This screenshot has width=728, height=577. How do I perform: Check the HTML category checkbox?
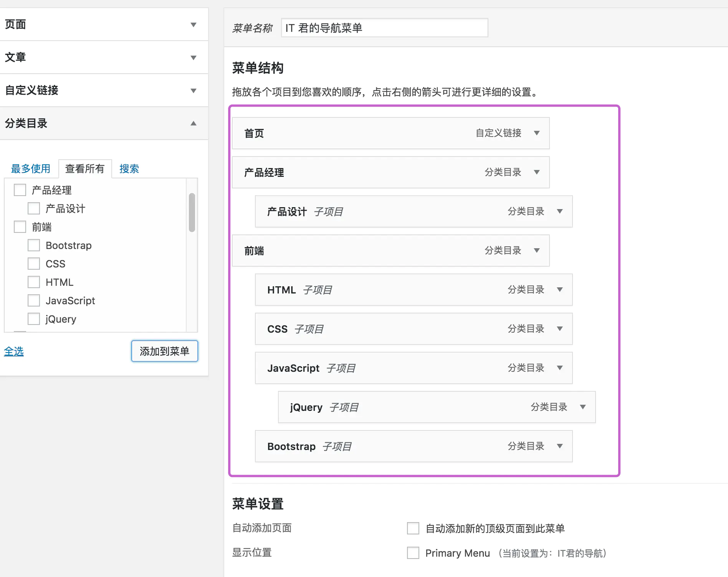[x=34, y=282]
